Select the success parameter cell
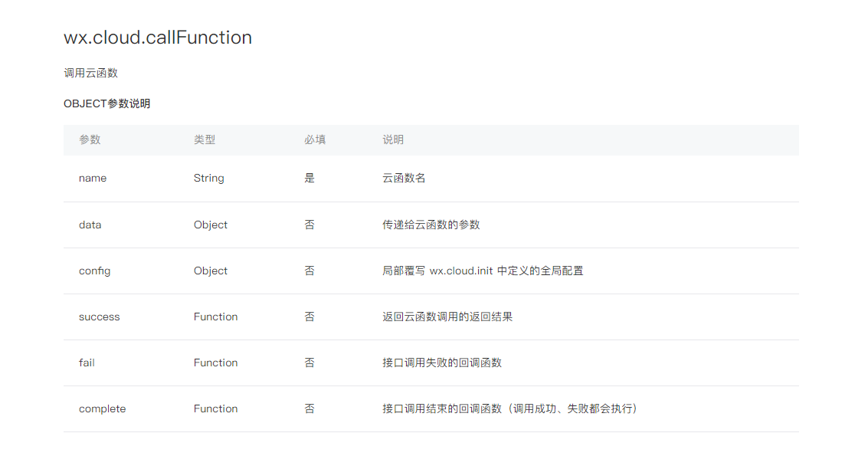Image resolution: width=868 pixels, height=456 pixels. [99, 317]
